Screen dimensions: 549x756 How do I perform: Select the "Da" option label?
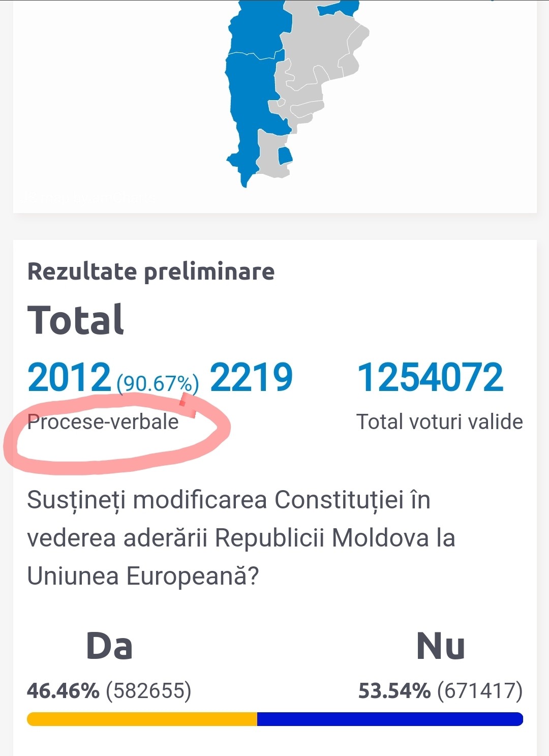(x=109, y=646)
